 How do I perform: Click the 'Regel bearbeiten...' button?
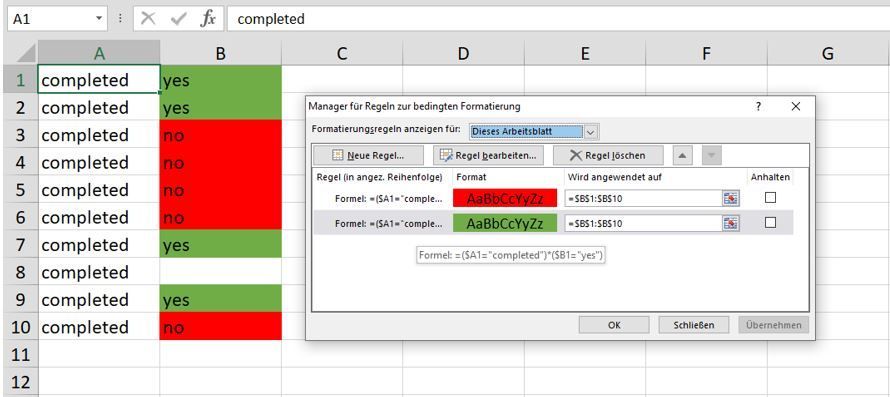(488, 155)
